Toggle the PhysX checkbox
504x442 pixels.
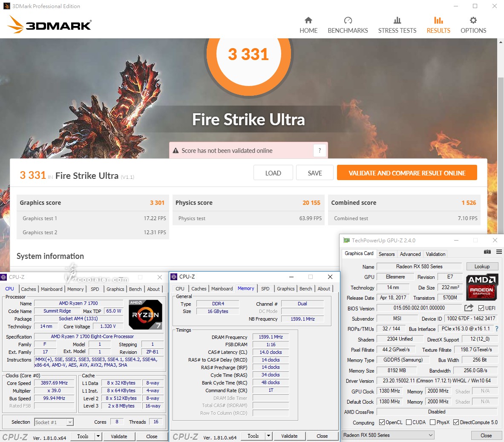click(x=432, y=422)
